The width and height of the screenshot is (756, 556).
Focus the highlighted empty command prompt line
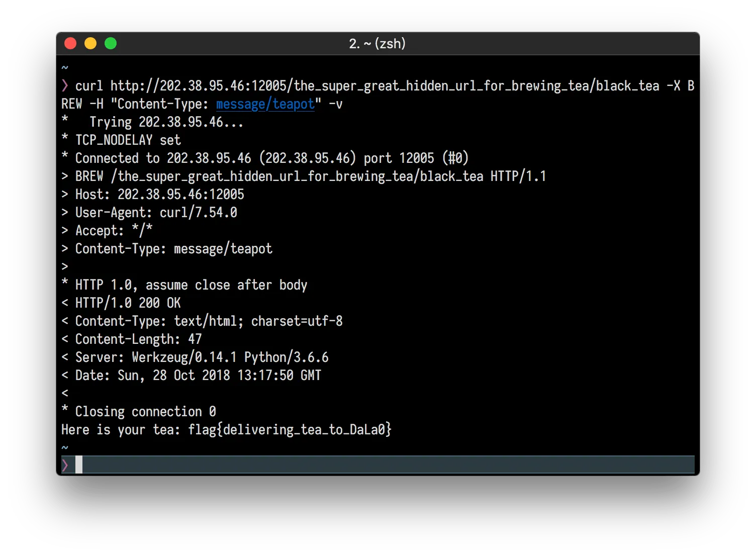387,465
